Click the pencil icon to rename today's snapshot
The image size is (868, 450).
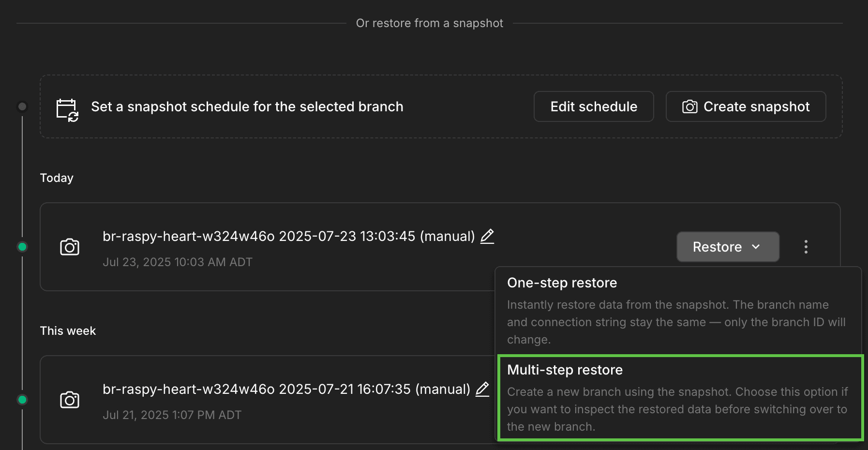[488, 236]
